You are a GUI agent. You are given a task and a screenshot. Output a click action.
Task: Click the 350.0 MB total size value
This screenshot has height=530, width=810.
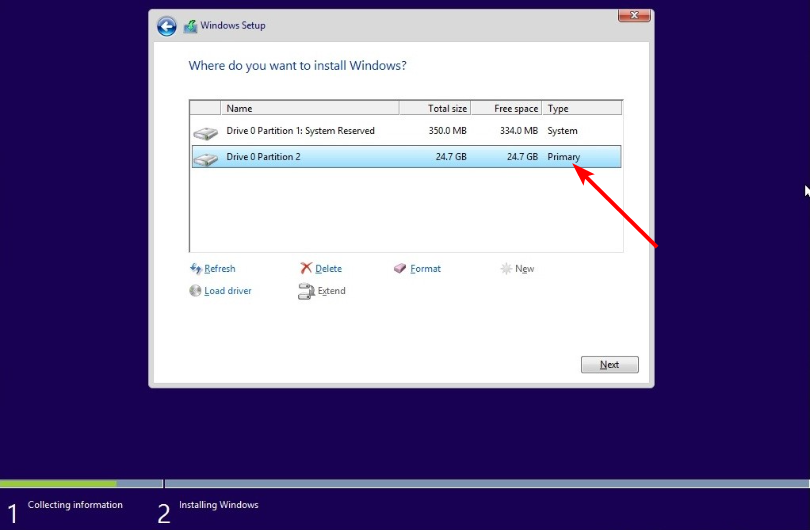tap(447, 131)
